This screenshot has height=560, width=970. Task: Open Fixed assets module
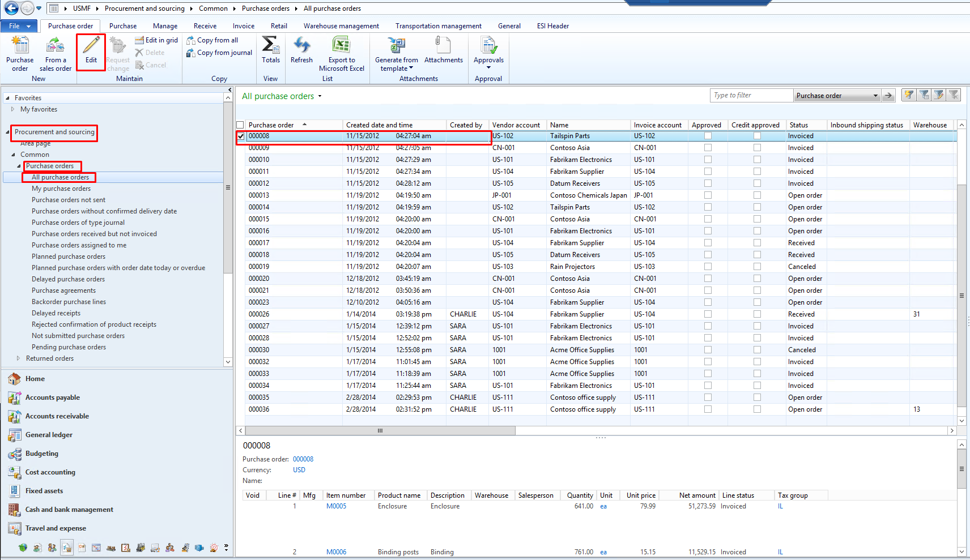(44, 491)
